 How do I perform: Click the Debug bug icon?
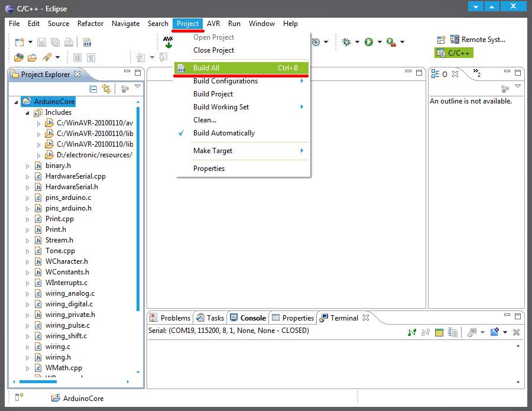coord(346,42)
